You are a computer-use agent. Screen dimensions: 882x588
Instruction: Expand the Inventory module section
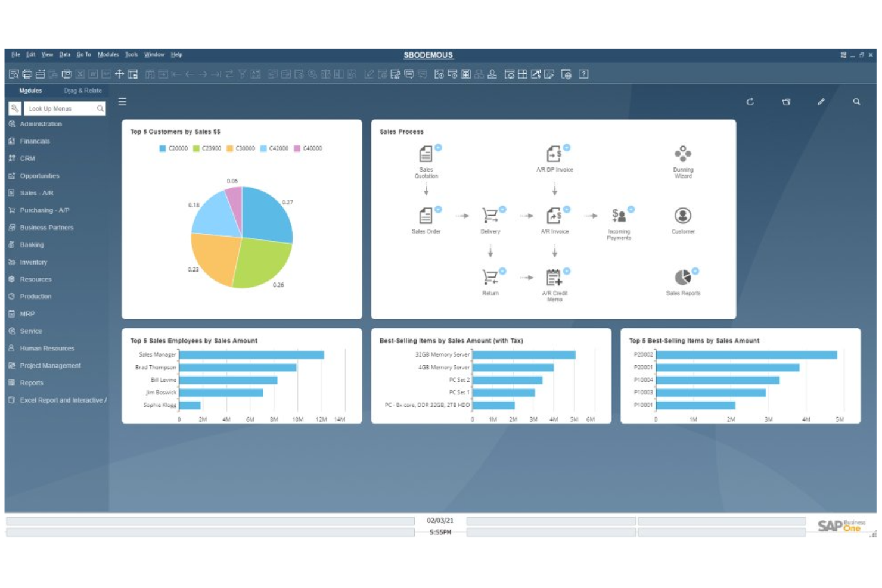coord(33,262)
